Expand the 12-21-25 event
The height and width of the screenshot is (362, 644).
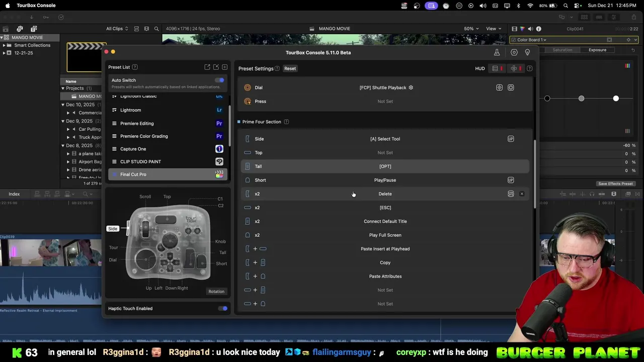pos(4,53)
